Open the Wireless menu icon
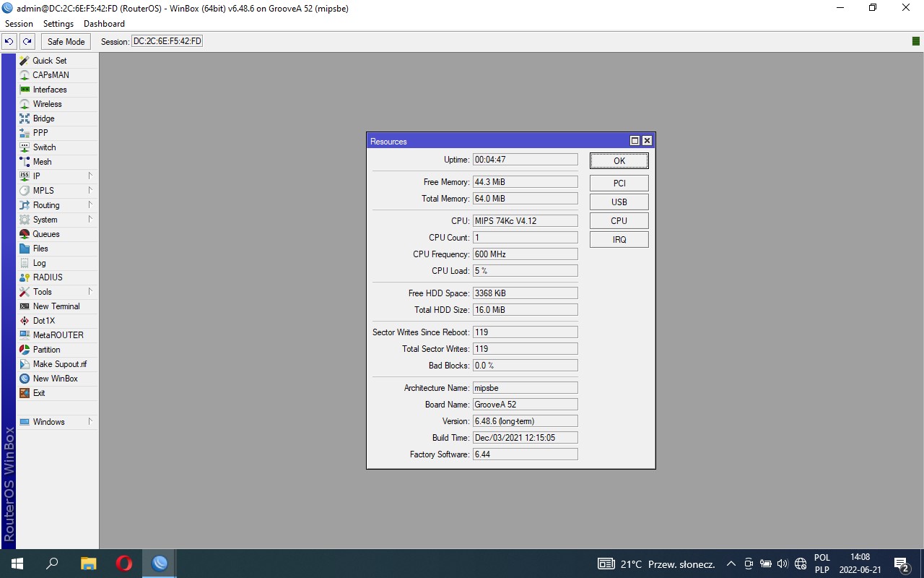 (25, 104)
